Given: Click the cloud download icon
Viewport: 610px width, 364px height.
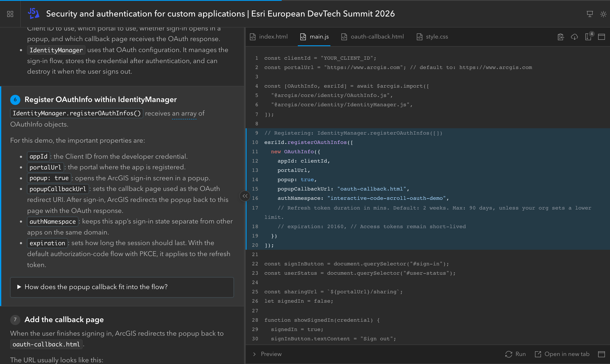Looking at the screenshot, I should pos(574,37).
